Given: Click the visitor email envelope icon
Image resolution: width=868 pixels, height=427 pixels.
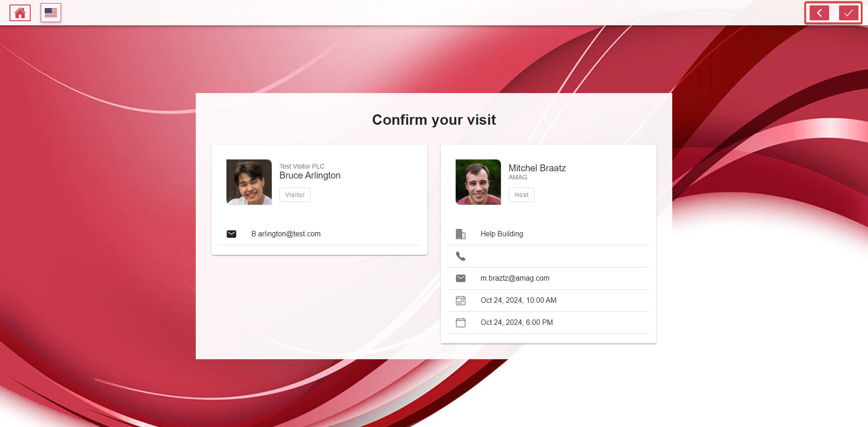Looking at the screenshot, I should click(x=231, y=234).
